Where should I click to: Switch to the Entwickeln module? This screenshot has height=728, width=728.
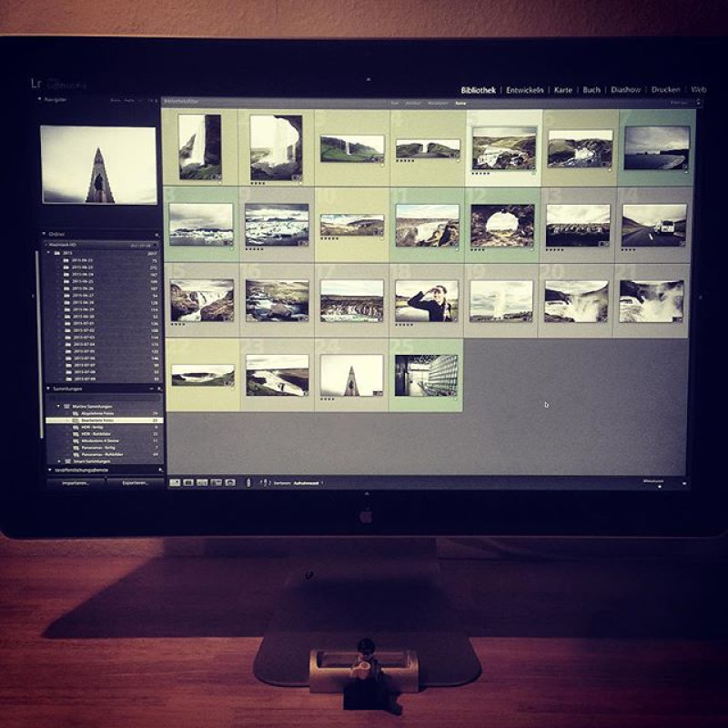[x=525, y=90]
